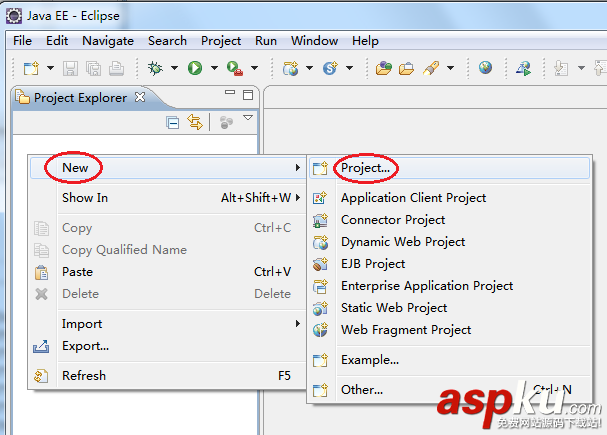Choose Export... in context menu
Viewport: 607px width, 435px height.
[x=168, y=346]
